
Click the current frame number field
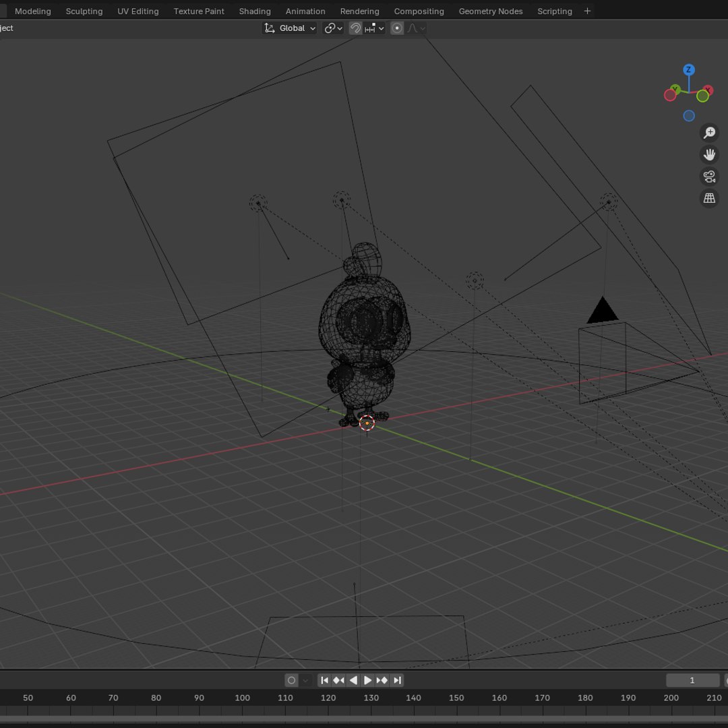(x=692, y=680)
